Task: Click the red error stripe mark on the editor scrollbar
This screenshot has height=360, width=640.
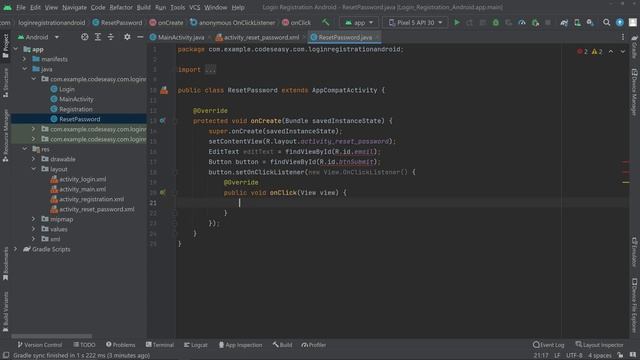Action: click(625, 162)
